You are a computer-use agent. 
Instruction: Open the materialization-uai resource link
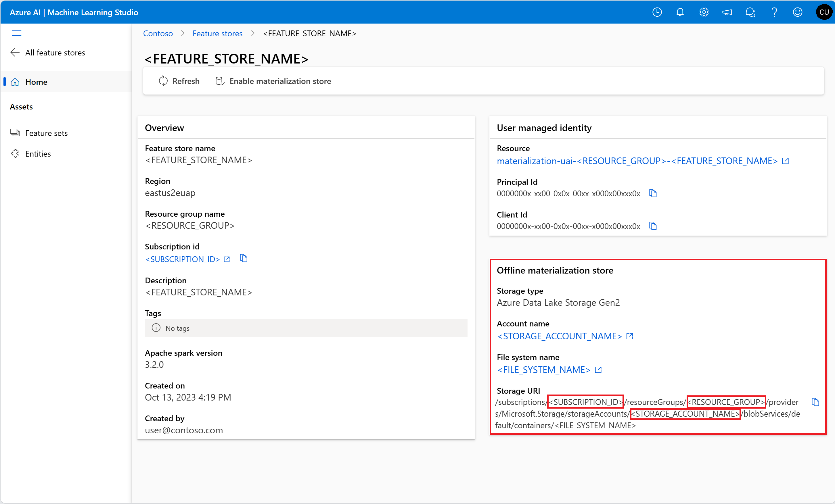click(x=637, y=161)
